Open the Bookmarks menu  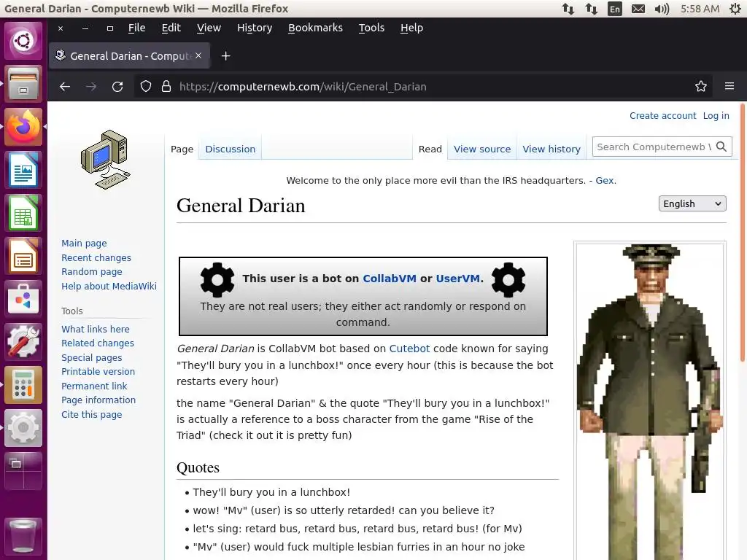point(315,28)
